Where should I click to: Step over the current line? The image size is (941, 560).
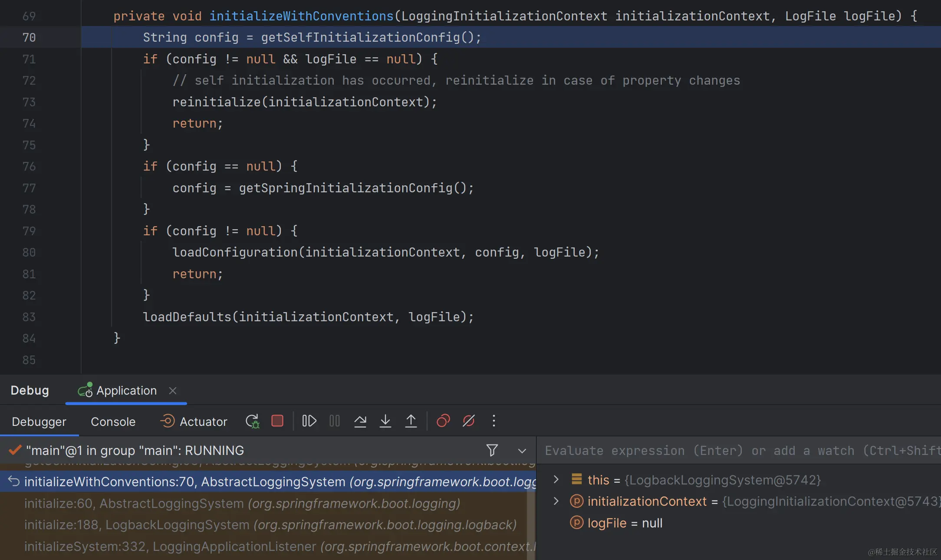coord(360,421)
